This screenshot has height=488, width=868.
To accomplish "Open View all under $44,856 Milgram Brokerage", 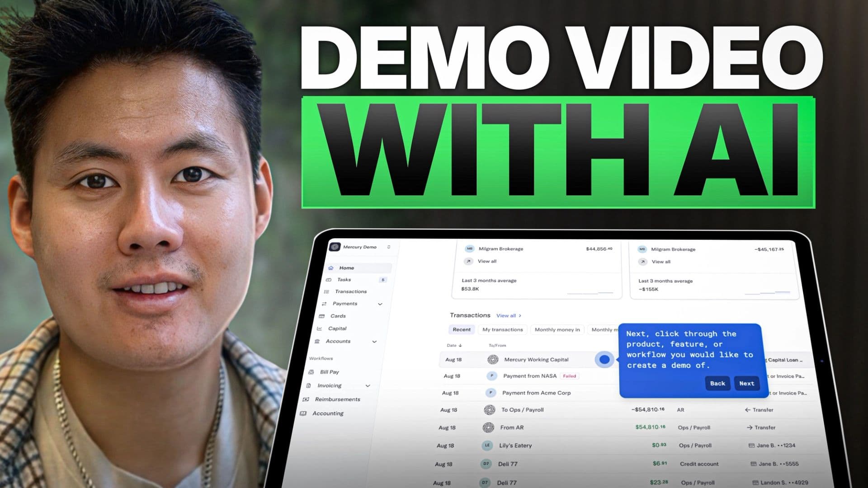I will pyautogui.click(x=487, y=261).
